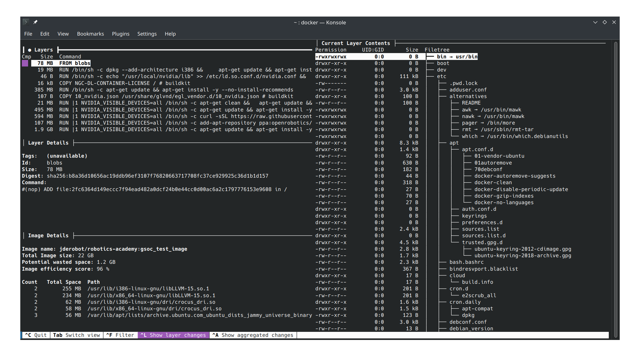Select the docker-clean file entry
640x364 pixels.
click(493, 182)
